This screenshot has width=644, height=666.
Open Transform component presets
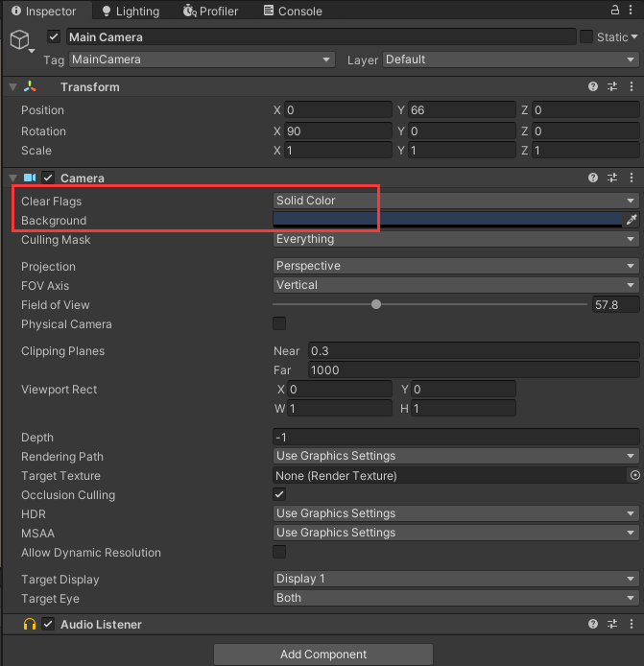[612, 86]
